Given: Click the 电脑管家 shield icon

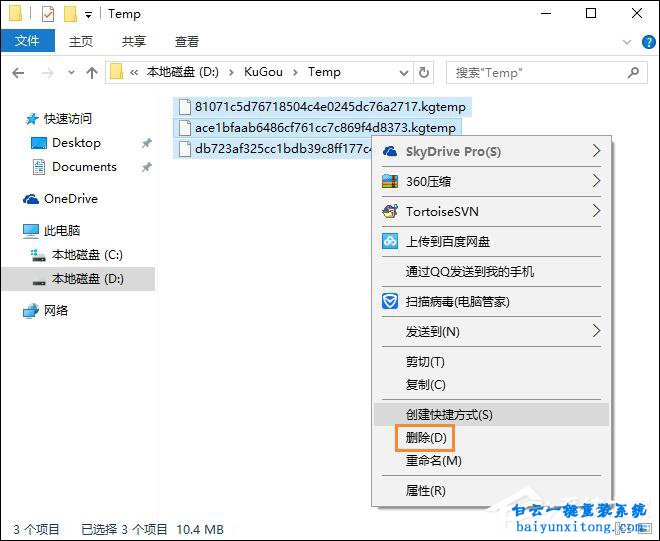Looking at the screenshot, I should pos(390,301).
